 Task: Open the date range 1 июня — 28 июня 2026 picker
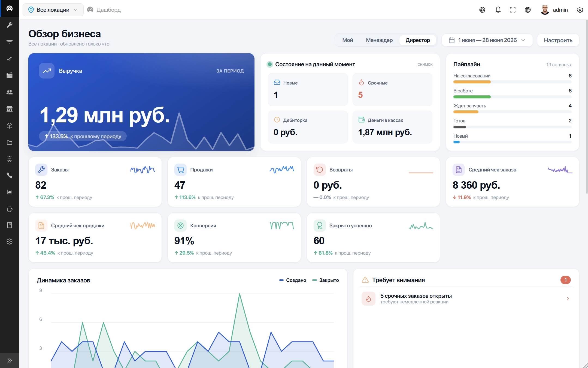click(487, 40)
